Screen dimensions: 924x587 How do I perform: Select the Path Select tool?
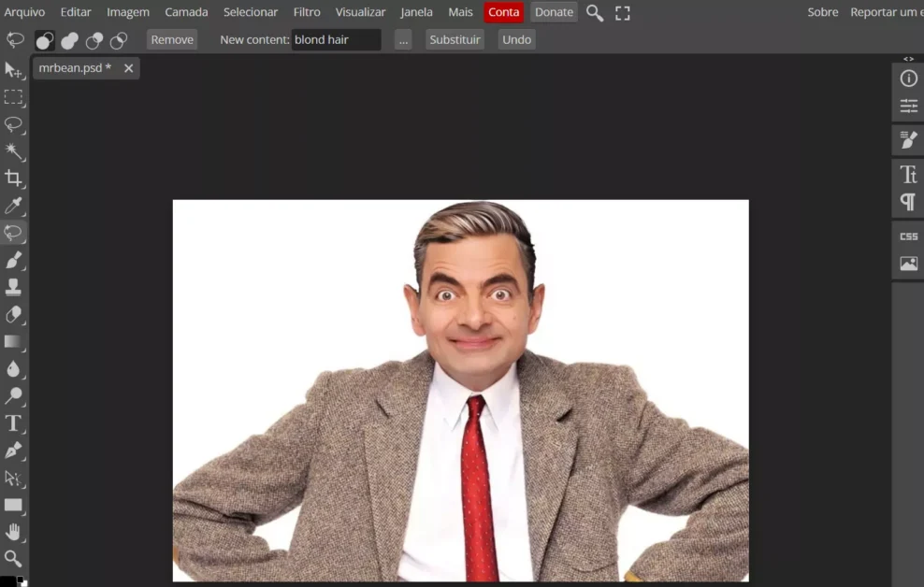point(13,478)
